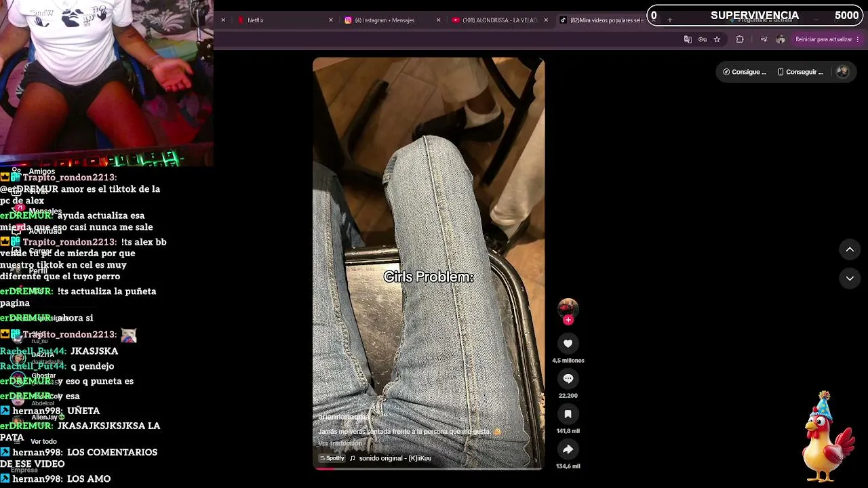Go to the next video with down arrow

coord(850,278)
